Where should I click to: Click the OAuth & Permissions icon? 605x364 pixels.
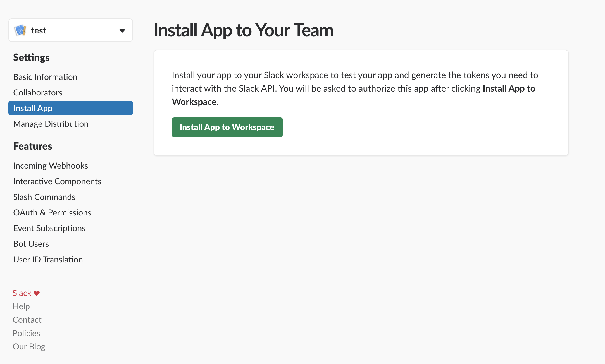coord(52,212)
